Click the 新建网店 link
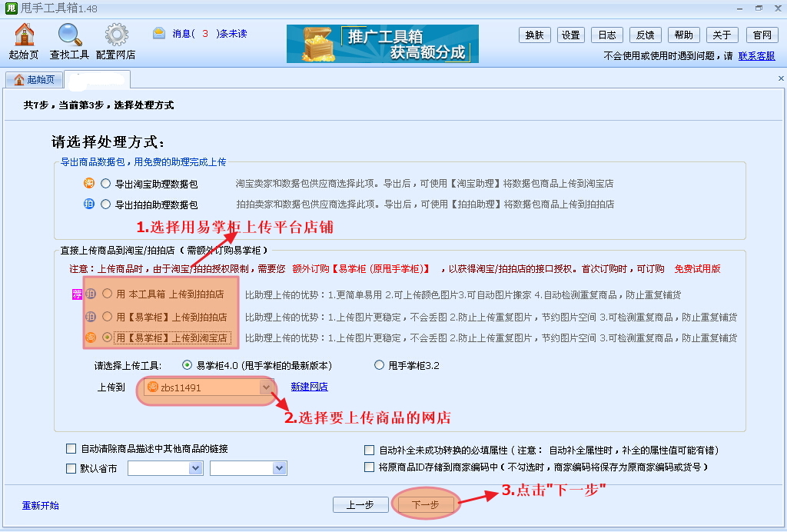Viewport: 787px width, 532px height. point(309,387)
